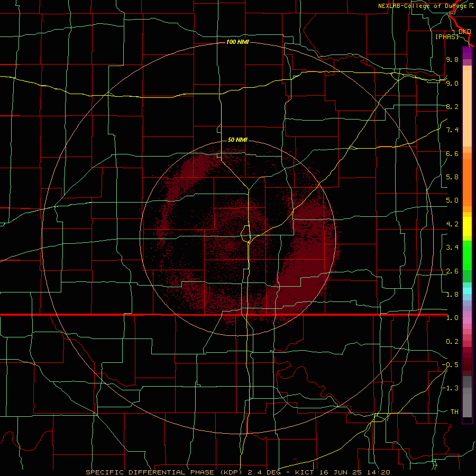Pick the pink band of the color bar

coord(467,321)
